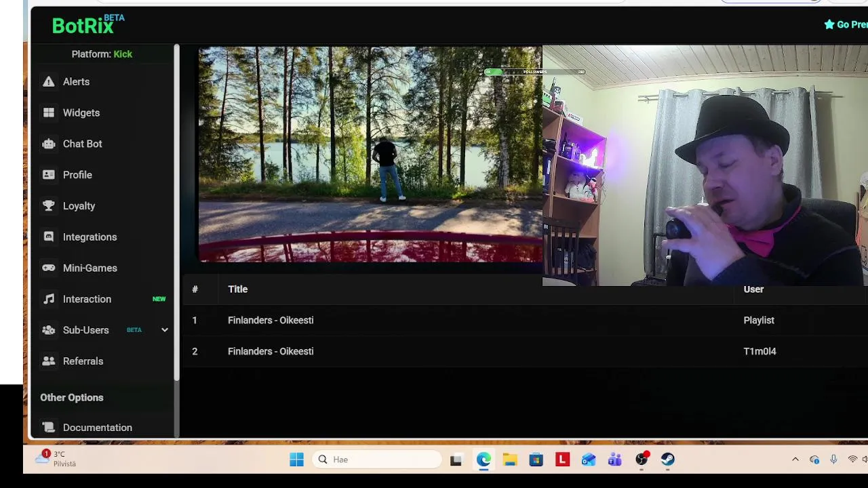This screenshot has height=488, width=868.
Task: Click the Wi-Fi network tray icon
Action: (x=852, y=460)
